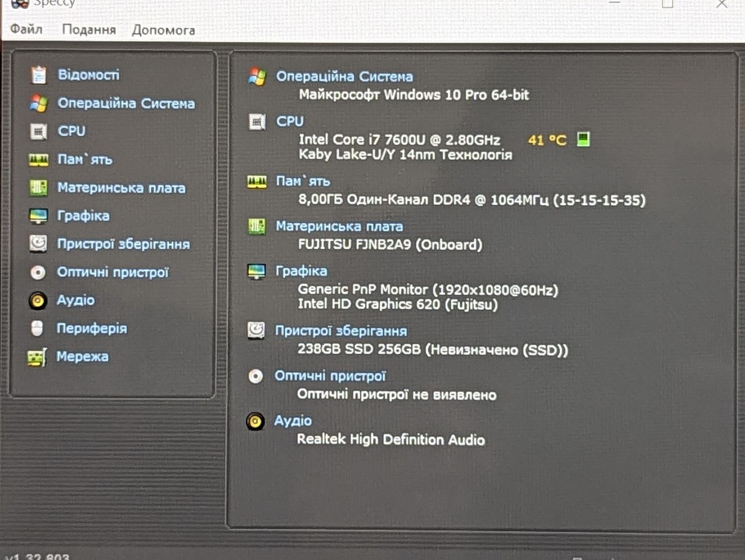The height and width of the screenshot is (560, 745).
Task: Open the Файл menu
Action: (x=26, y=28)
